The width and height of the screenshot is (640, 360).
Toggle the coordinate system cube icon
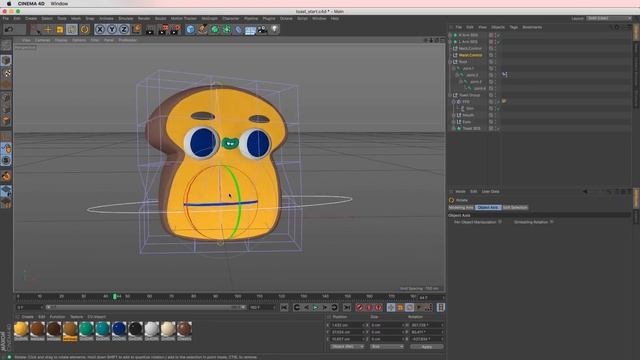pyautogui.click(x=136, y=29)
